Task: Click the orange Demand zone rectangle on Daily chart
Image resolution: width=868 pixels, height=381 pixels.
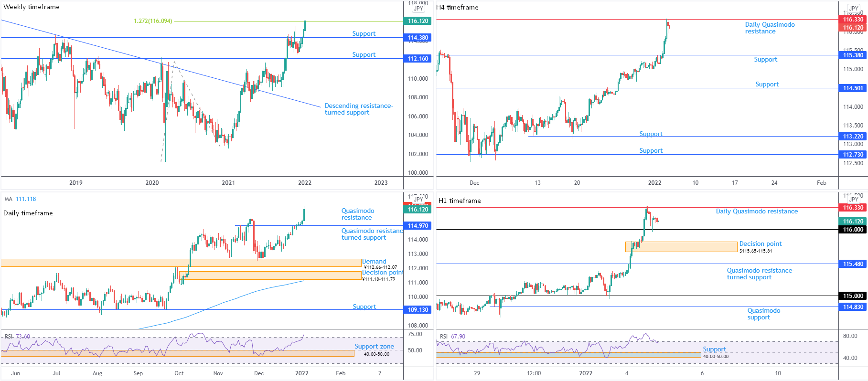Action: click(181, 263)
